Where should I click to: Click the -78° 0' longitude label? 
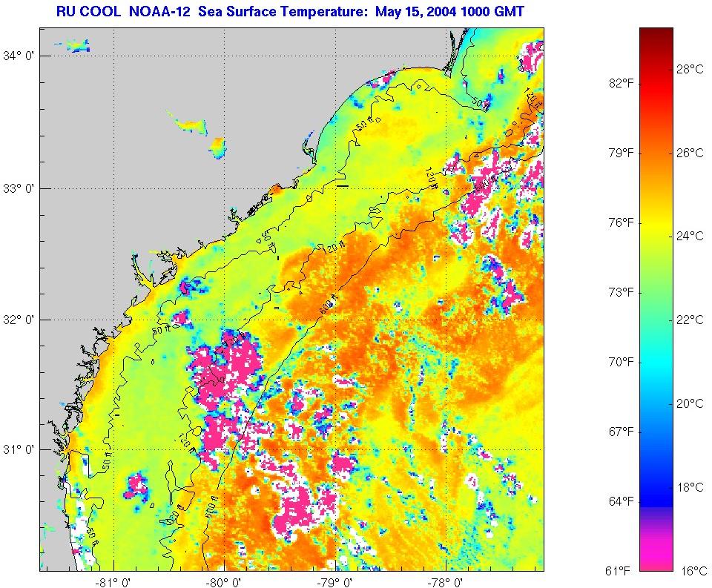[x=446, y=581]
